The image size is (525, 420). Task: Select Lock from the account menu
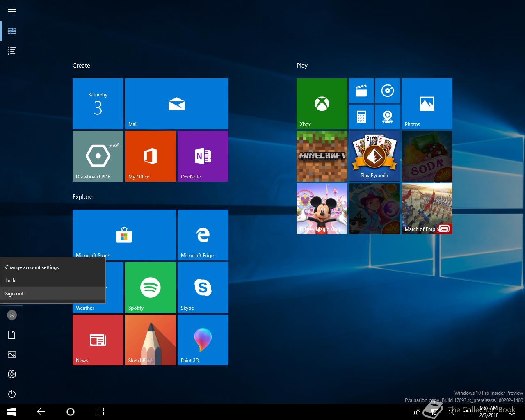53,281
